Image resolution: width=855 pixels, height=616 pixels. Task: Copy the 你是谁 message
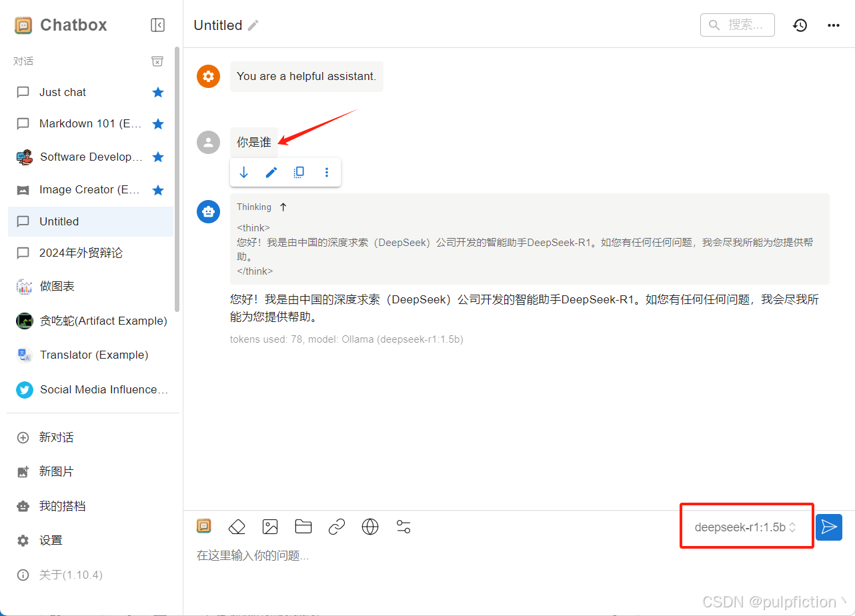(x=299, y=171)
